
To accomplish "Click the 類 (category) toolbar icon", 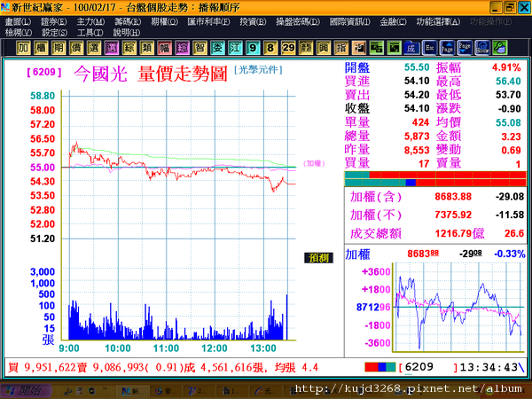I will click(x=146, y=48).
